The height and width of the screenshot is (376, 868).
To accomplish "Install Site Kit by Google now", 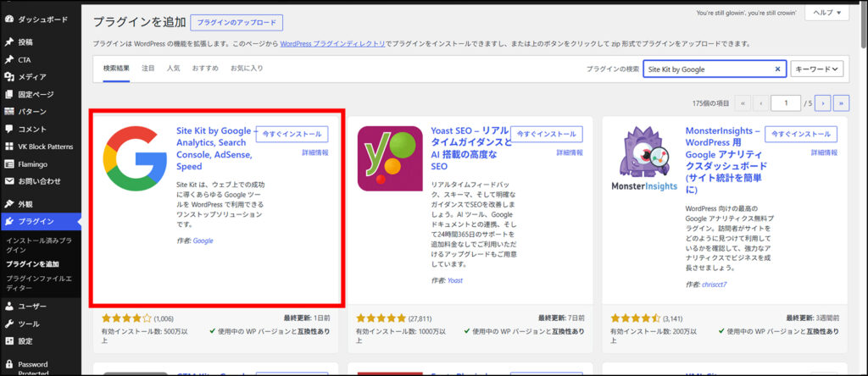I will (x=292, y=135).
